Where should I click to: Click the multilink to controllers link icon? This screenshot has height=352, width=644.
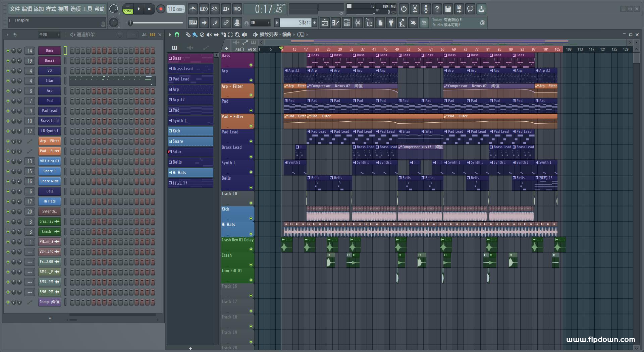(226, 23)
